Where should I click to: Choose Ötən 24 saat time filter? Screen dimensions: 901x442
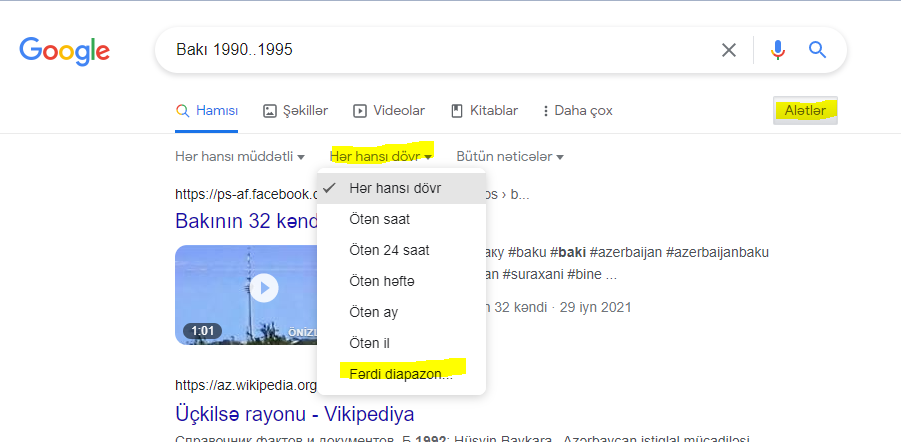(x=389, y=250)
